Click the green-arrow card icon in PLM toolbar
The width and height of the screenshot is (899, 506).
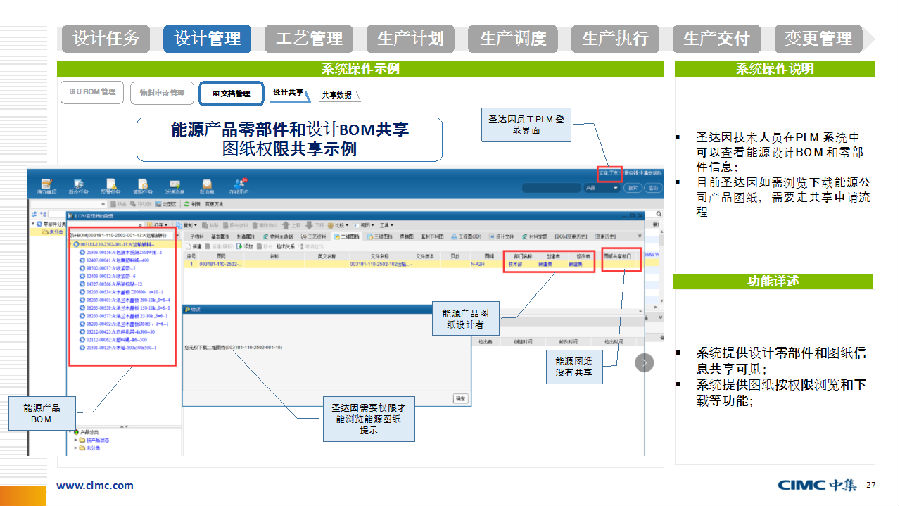pyautogui.click(x=175, y=185)
